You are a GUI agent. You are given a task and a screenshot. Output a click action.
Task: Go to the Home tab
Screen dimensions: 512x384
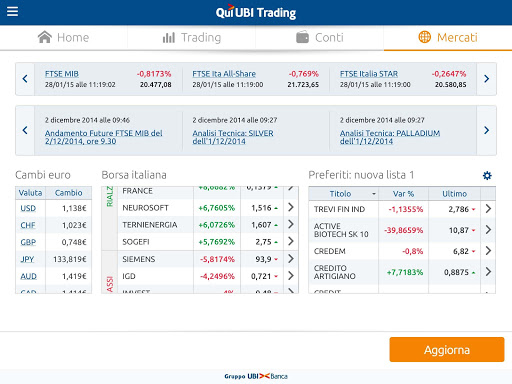(x=64, y=37)
